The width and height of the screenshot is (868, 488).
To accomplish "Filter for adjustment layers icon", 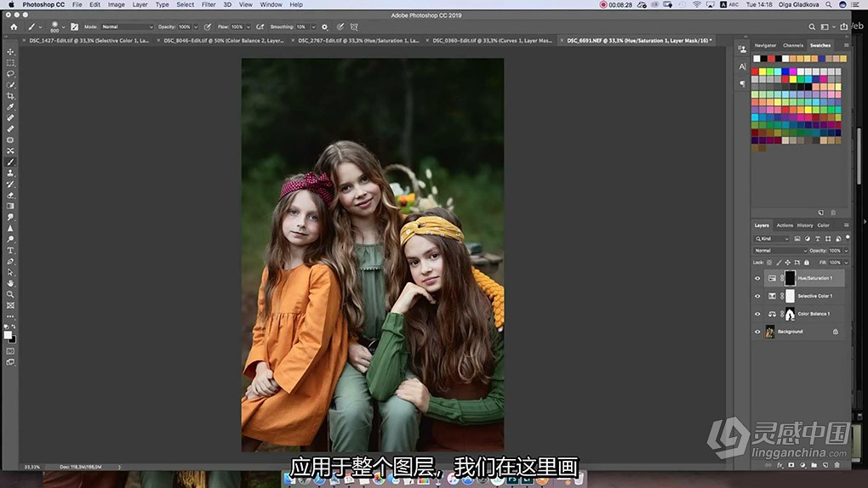I will [x=807, y=238].
